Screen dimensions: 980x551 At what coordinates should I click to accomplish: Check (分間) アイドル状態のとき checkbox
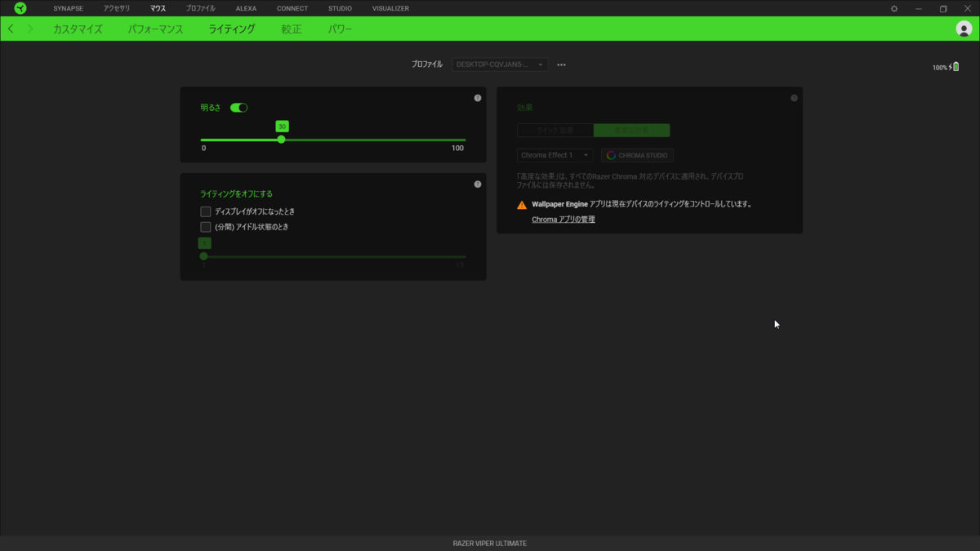(x=206, y=227)
